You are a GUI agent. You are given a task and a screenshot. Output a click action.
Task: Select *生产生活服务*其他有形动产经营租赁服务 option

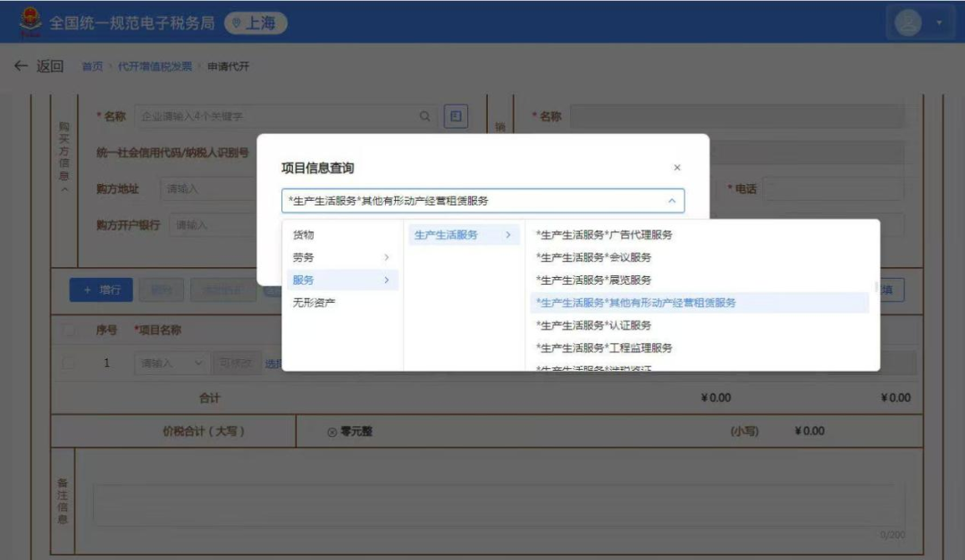(699, 303)
